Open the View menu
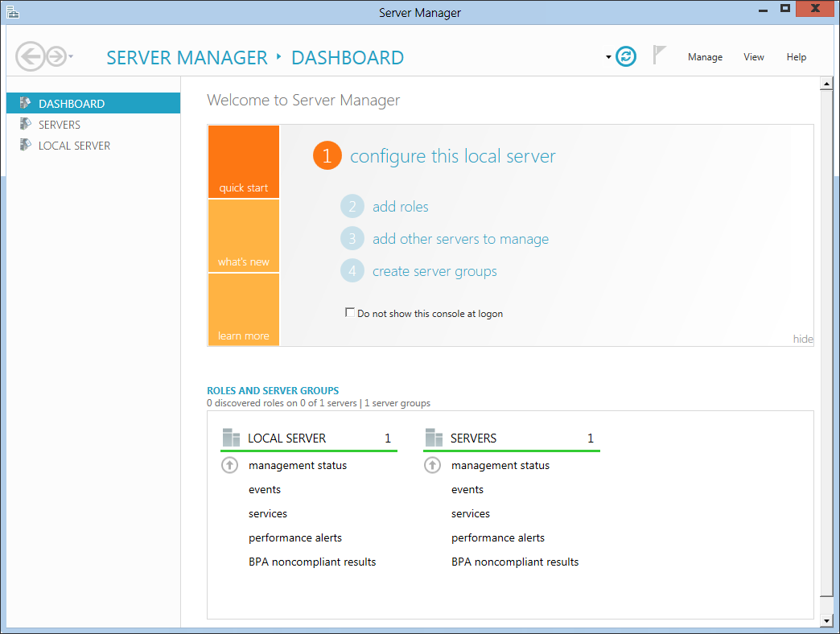Screen dimensions: 840x634 pyautogui.click(x=753, y=57)
